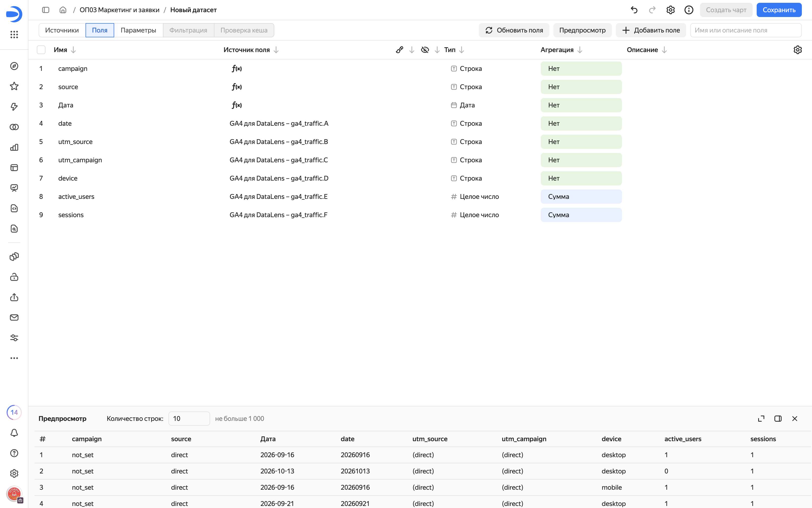Screen dimensions: 812x508
Task: Click Добавить поле button
Action: [651, 30]
